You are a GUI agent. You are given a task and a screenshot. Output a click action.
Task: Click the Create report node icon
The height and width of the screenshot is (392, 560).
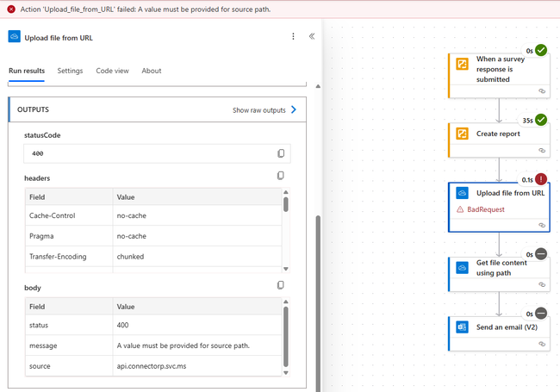[x=462, y=134]
